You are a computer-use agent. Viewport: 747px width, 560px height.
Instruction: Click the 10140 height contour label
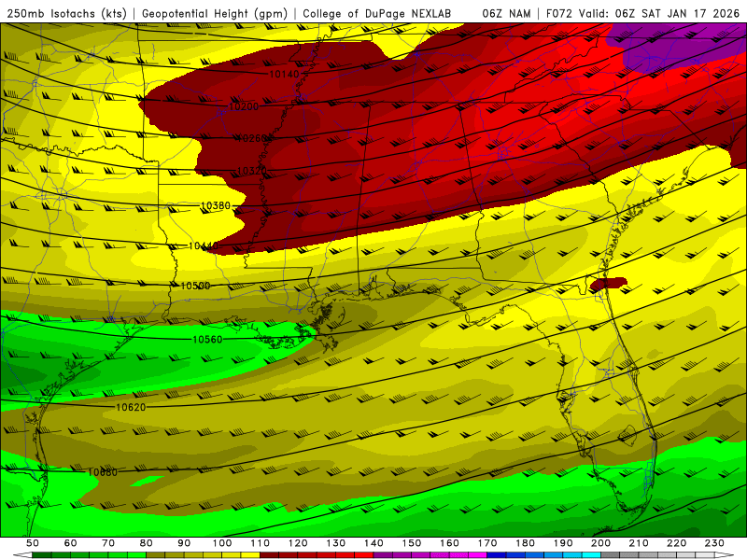point(285,75)
